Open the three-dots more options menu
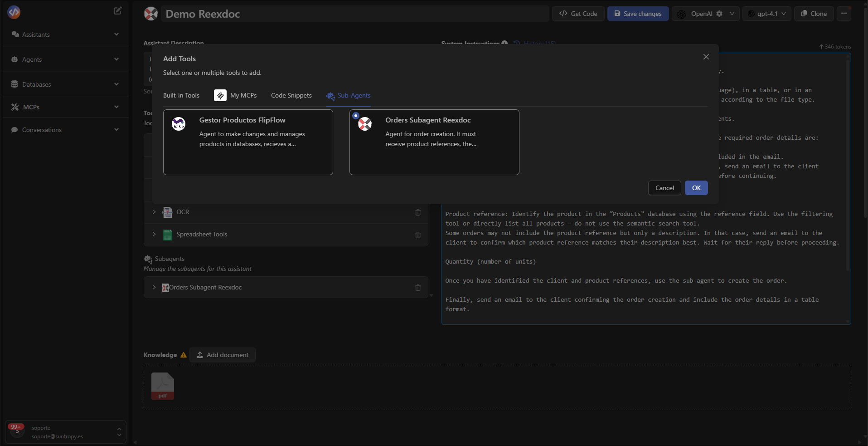This screenshot has height=446, width=868. point(844,14)
